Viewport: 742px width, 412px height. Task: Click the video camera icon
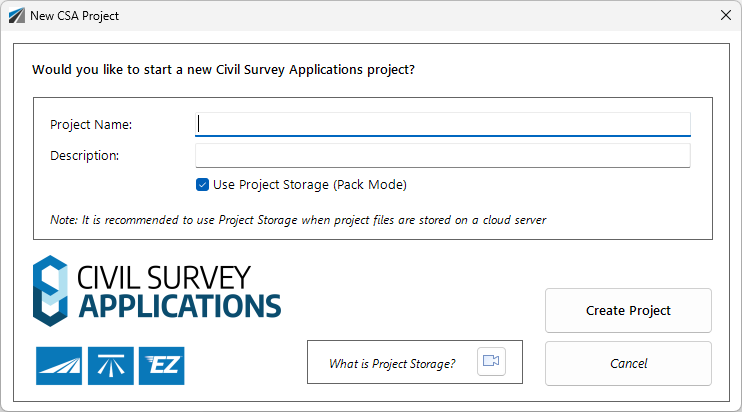pyautogui.click(x=491, y=361)
